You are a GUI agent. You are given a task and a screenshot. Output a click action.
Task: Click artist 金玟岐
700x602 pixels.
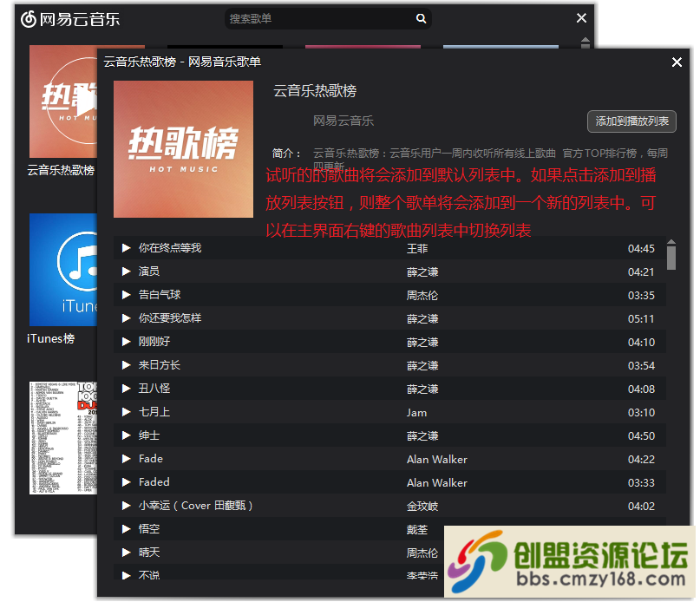422,507
